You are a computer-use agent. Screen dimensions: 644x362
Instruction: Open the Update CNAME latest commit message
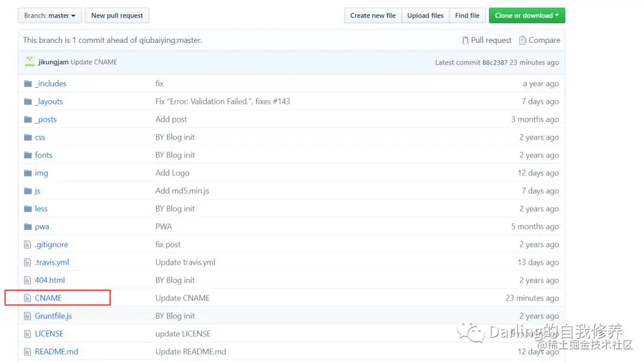tap(94, 62)
